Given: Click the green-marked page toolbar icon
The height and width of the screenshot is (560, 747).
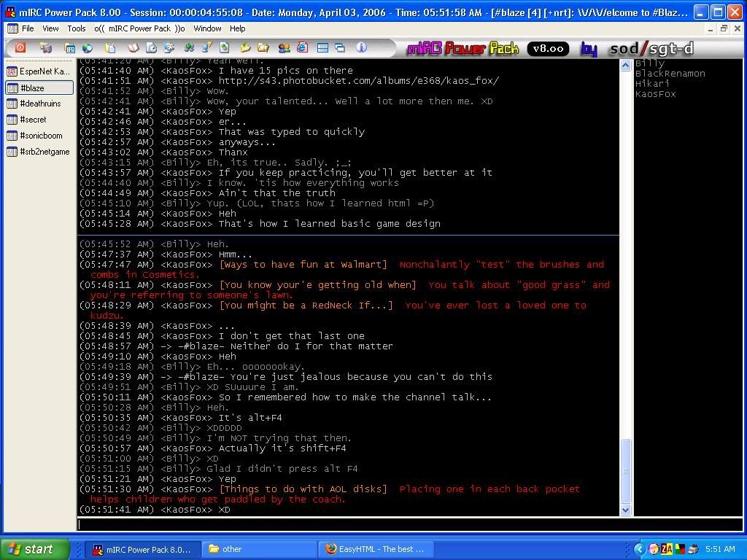Looking at the screenshot, I should point(224,47).
